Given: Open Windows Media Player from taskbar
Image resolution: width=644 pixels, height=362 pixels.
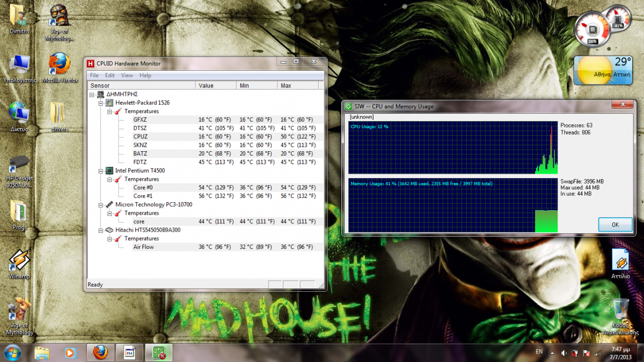Looking at the screenshot, I should coord(70,352).
